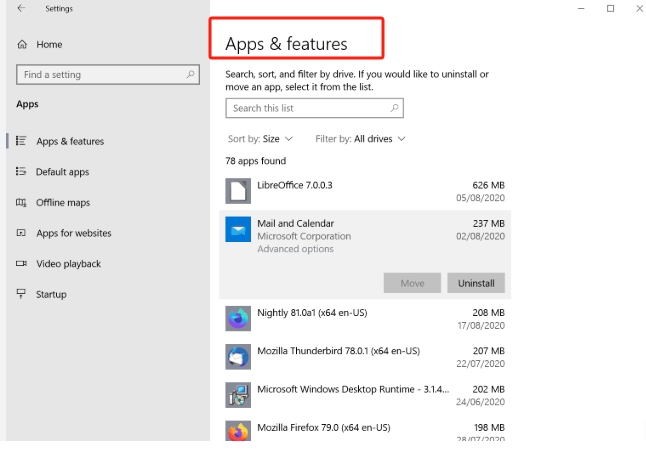Click the Offline maps sidebar icon
This screenshot has height=453, width=646.
pyautogui.click(x=21, y=202)
